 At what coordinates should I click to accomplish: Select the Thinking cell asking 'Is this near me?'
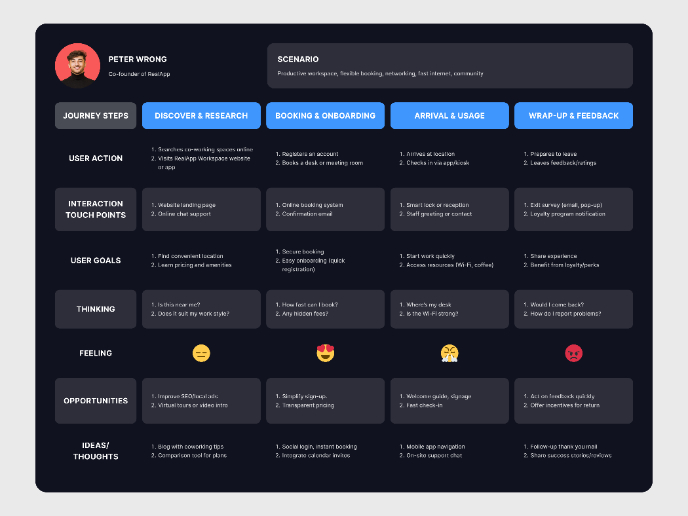point(201,309)
